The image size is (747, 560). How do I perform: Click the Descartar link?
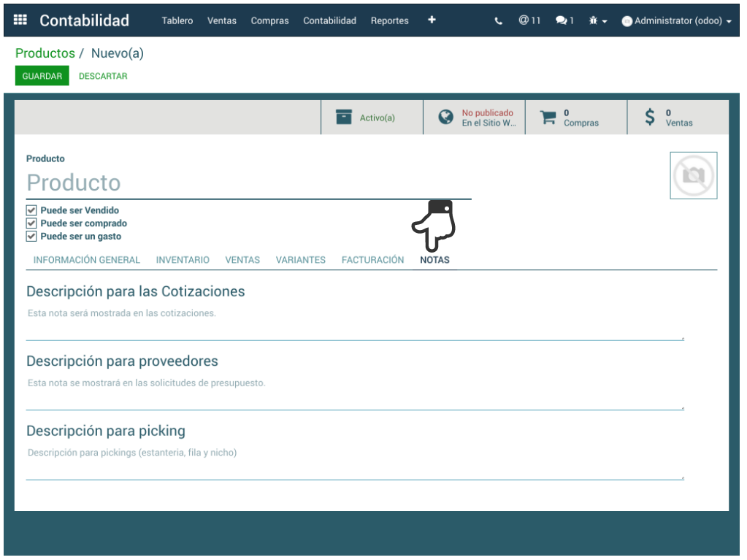(103, 76)
